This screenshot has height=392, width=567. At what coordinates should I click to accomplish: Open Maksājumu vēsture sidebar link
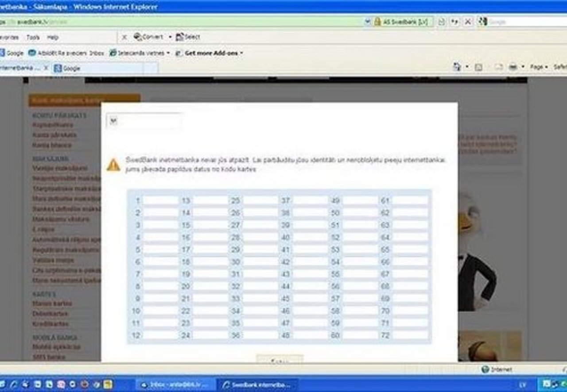point(60,219)
